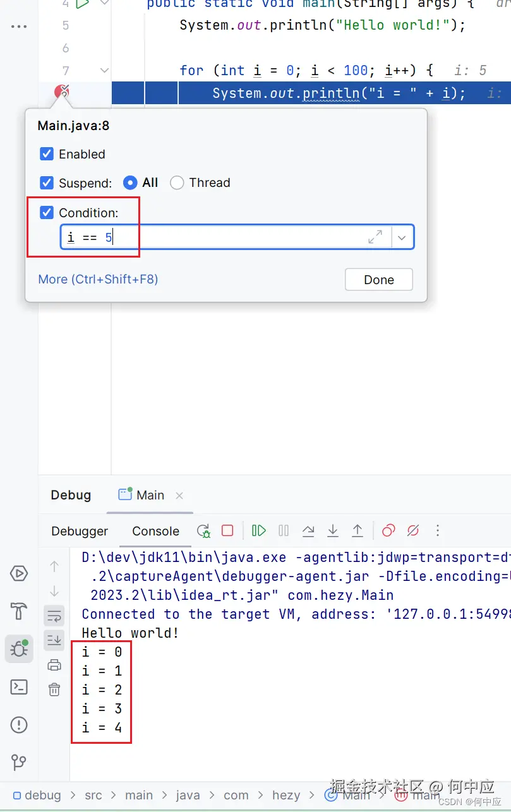This screenshot has height=812, width=511.
Task: Open the Git tool window
Action: tap(19, 762)
